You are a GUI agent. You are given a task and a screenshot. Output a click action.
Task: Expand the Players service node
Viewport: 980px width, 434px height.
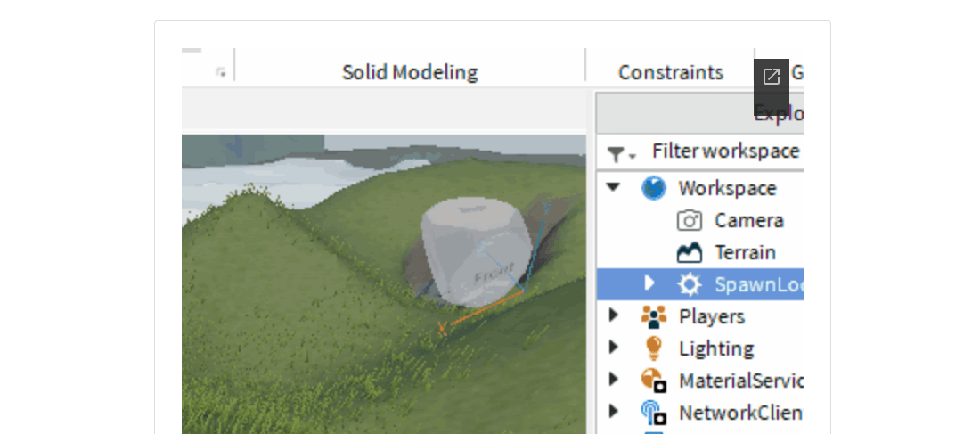tap(613, 316)
